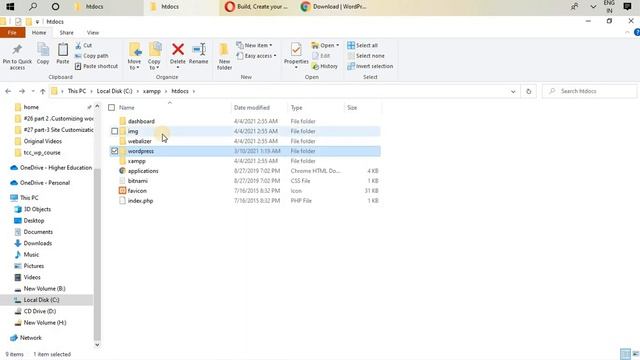The height and width of the screenshot is (360, 640).
Task: Sort by Name column header
Action: 127,108
